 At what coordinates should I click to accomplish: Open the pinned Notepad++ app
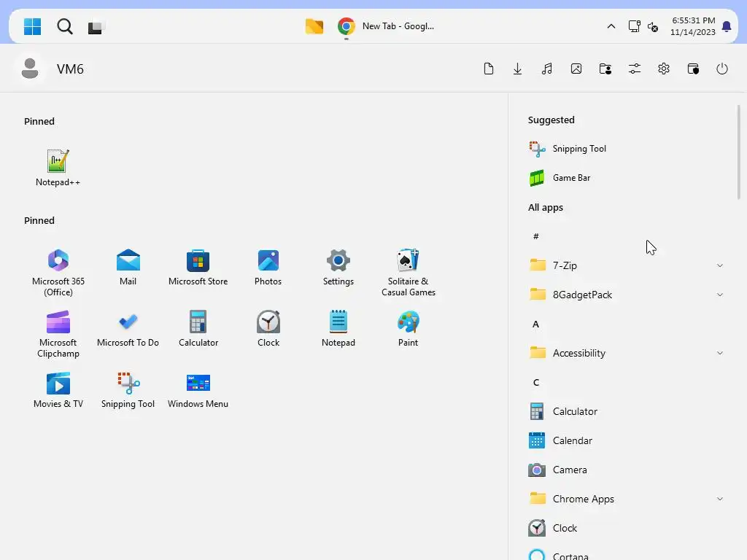(58, 167)
